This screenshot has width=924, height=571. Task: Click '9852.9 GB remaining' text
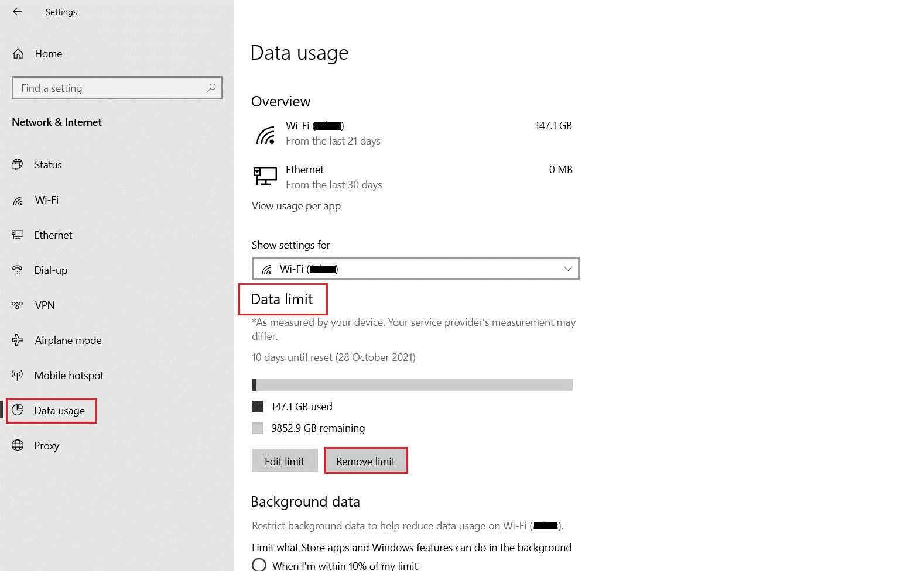(318, 428)
